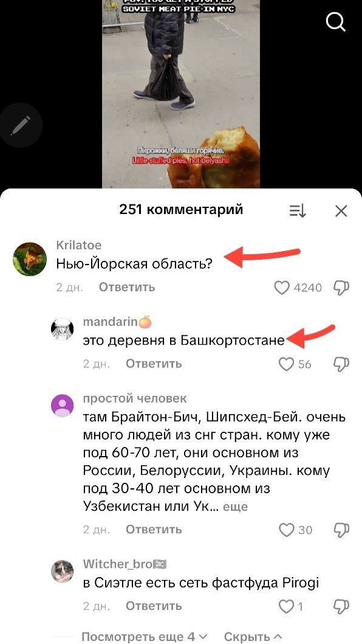Open the comment sorting icon
The image size is (362, 644).
point(298,210)
